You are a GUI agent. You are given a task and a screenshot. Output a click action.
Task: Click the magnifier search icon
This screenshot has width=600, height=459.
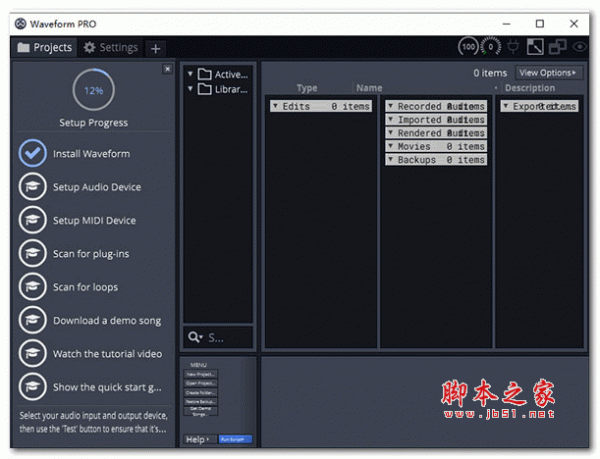coord(195,337)
